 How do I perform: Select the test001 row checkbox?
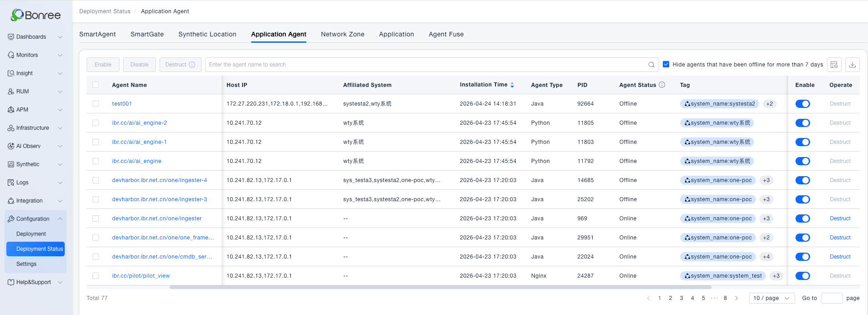pos(96,104)
